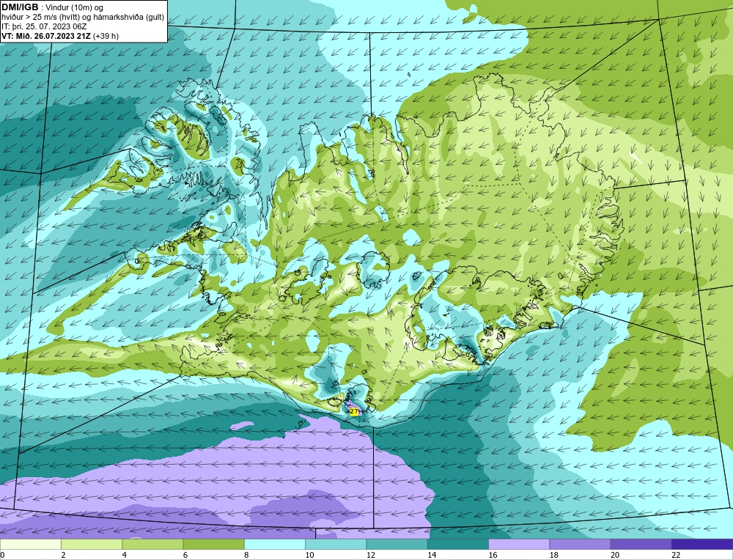Image resolution: width=733 pixels, height=560 pixels.
Task: Click the legend label '12'
Action: tap(371, 555)
